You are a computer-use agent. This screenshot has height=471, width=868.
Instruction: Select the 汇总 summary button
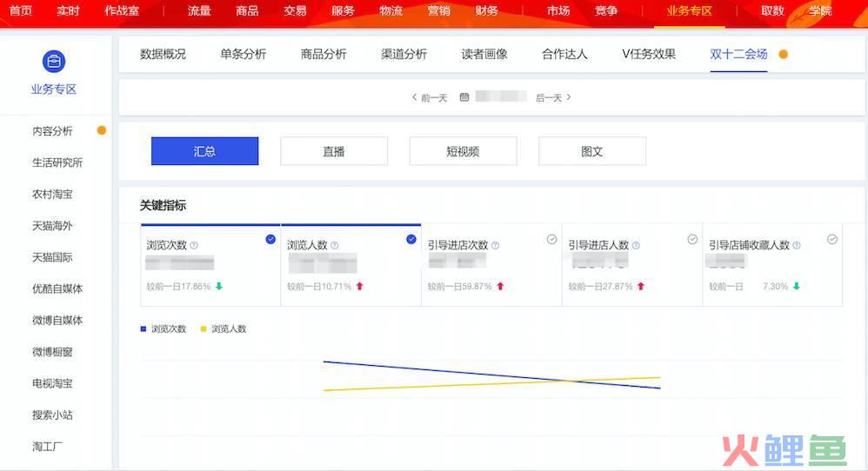204,151
